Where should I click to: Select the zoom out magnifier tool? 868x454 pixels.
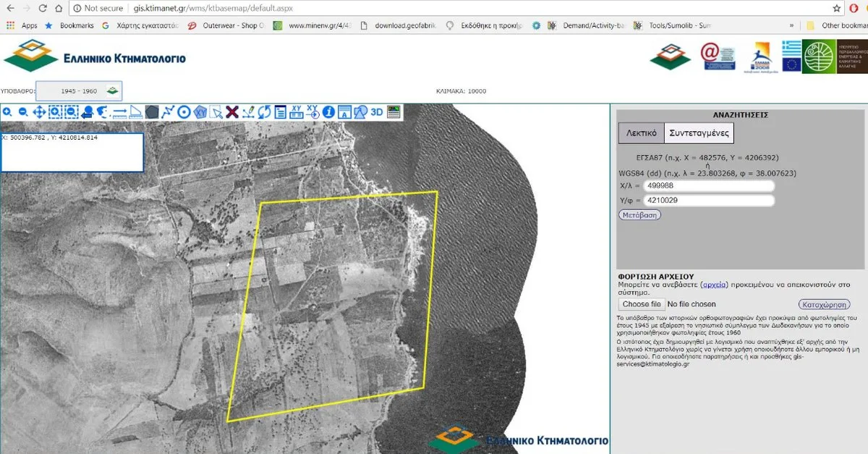pos(23,112)
